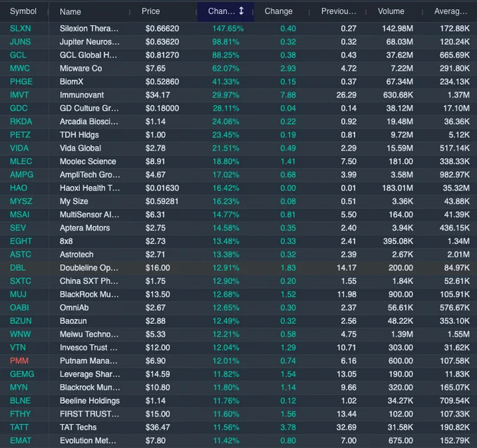Open the EGHT ticker symbol
The height and width of the screenshot is (448, 477).
point(20,241)
